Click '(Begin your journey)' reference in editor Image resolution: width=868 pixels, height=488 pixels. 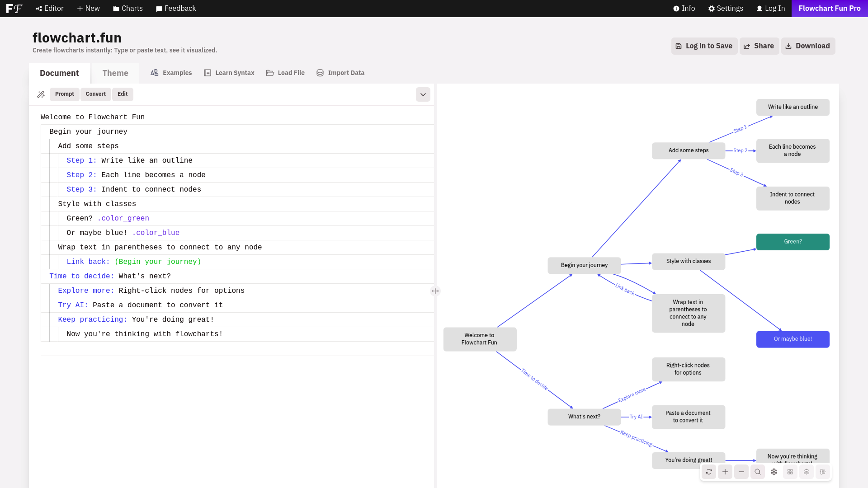pyautogui.click(x=158, y=262)
